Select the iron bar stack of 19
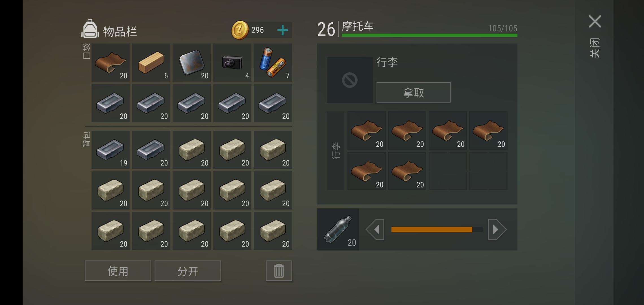The width and height of the screenshot is (644, 305). point(110,150)
